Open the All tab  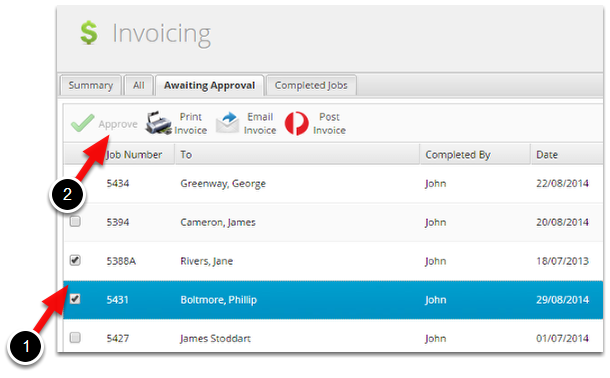[x=138, y=85]
